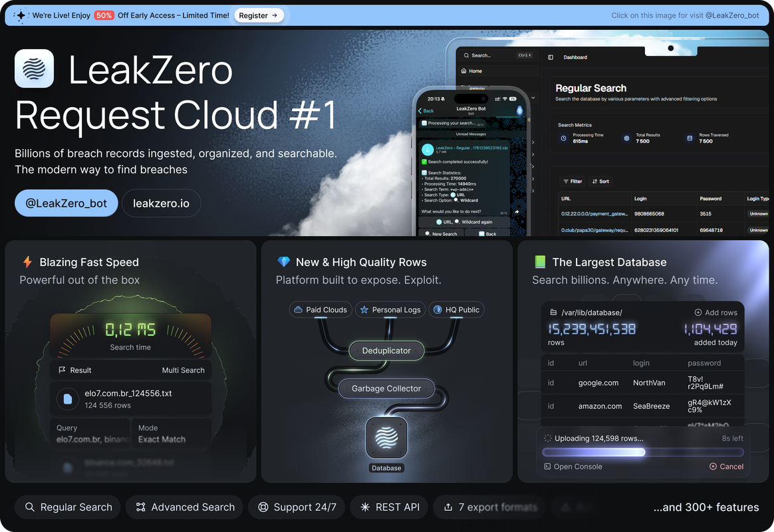Select the HQ Public source chip

pos(457,310)
